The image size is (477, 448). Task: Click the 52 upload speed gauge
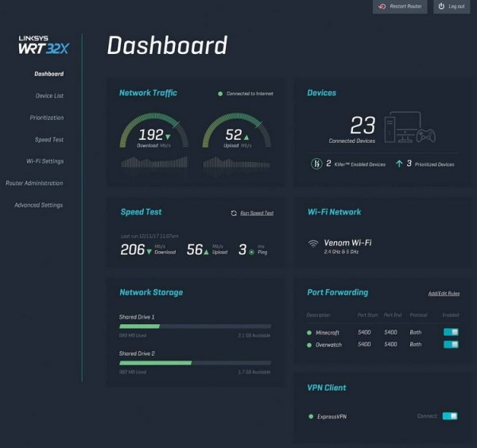(237, 131)
